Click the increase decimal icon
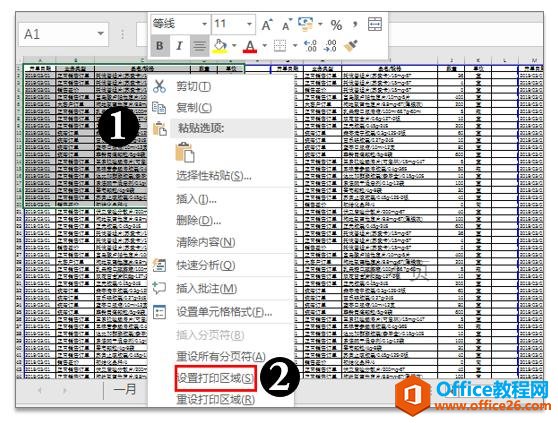This screenshot has width=558, height=423. coord(310,46)
